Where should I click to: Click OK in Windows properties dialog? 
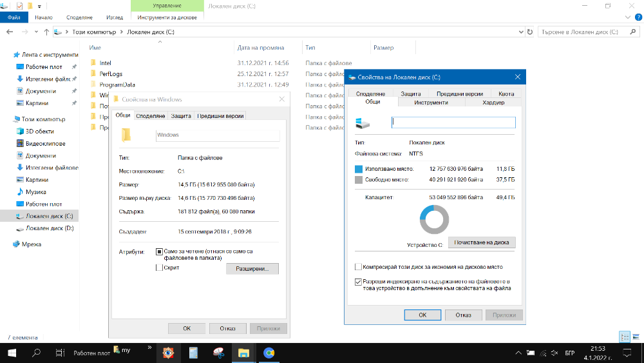pos(187,328)
